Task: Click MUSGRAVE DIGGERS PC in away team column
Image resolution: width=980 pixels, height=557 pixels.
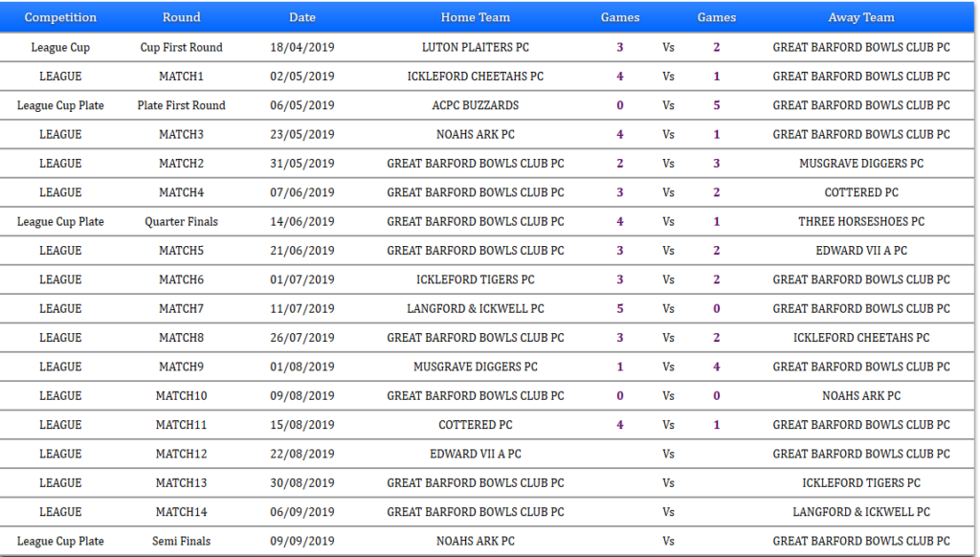Action: point(860,164)
